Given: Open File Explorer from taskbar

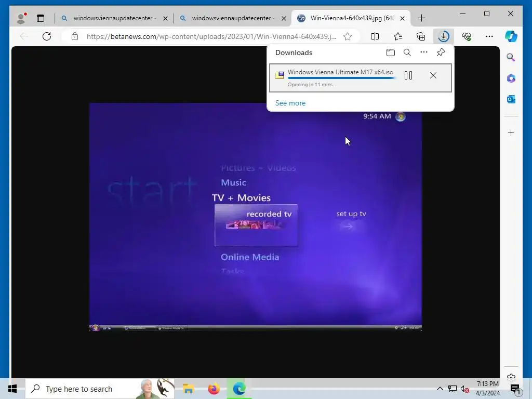Looking at the screenshot, I should coord(188,389).
